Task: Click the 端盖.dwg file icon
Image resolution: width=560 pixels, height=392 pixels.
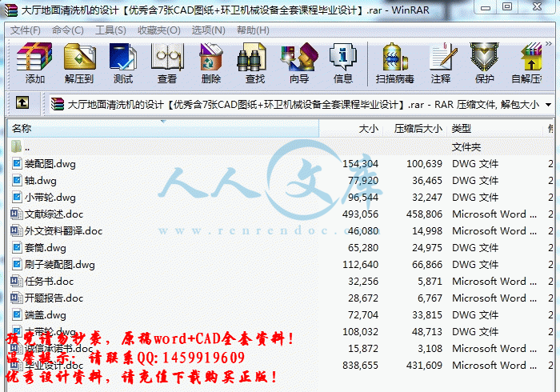Action: [x=17, y=314]
